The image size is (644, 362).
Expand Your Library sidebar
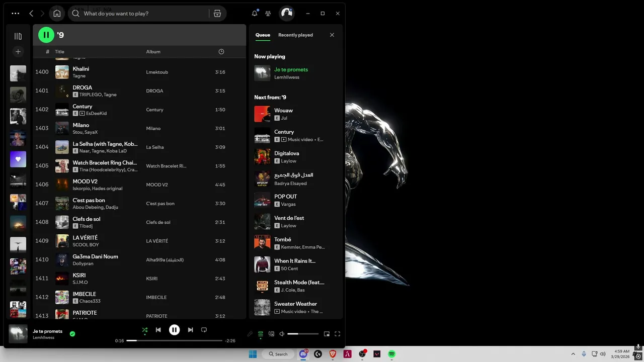click(x=18, y=36)
